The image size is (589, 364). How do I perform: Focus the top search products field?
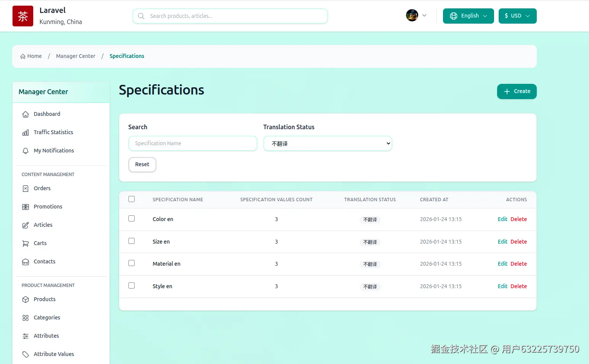[x=230, y=16]
